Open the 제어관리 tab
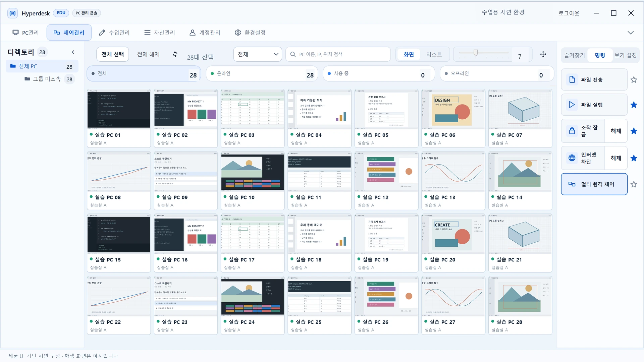The width and height of the screenshot is (644, 362). pyautogui.click(x=69, y=33)
